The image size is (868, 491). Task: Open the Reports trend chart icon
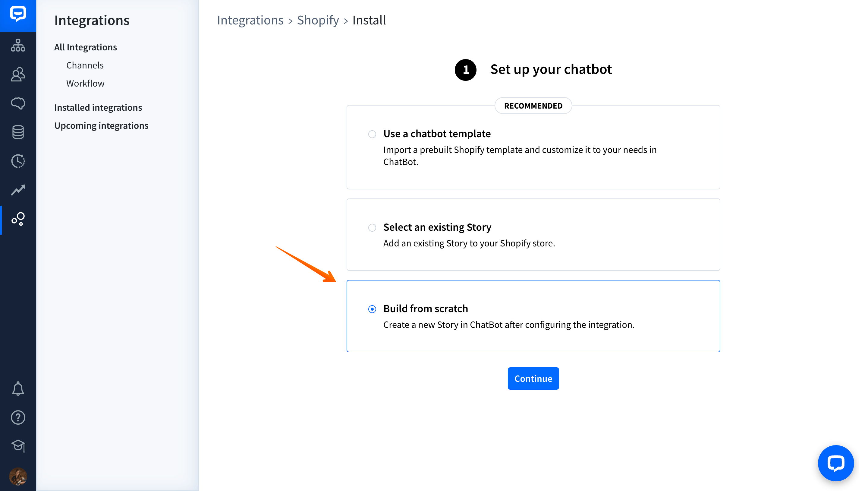point(18,190)
